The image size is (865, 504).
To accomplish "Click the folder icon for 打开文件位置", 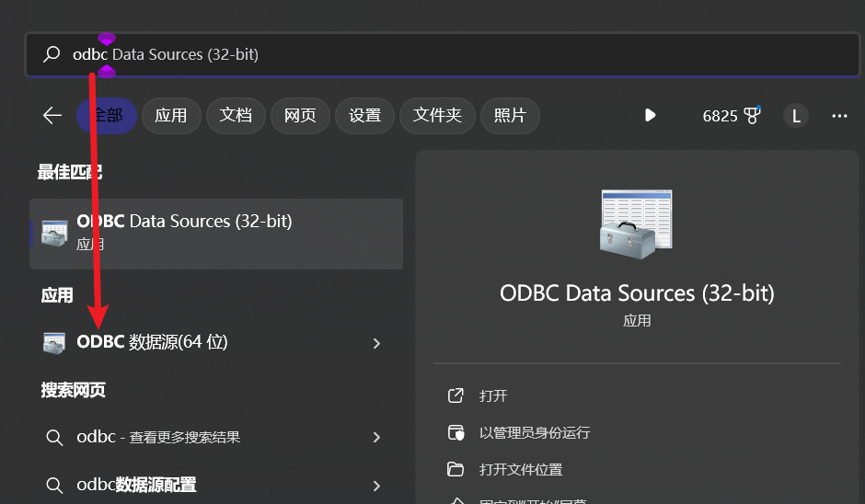I will pyautogui.click(x=456, y=469).
